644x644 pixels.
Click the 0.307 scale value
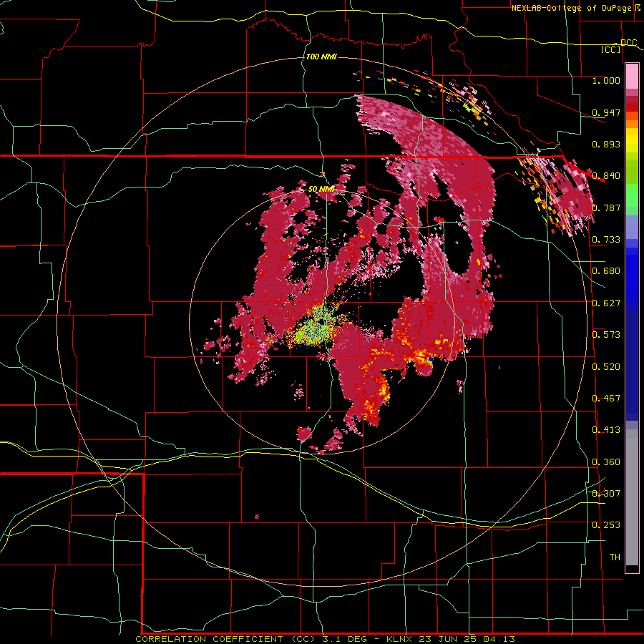pyautogui.click(x=606, y=493)
